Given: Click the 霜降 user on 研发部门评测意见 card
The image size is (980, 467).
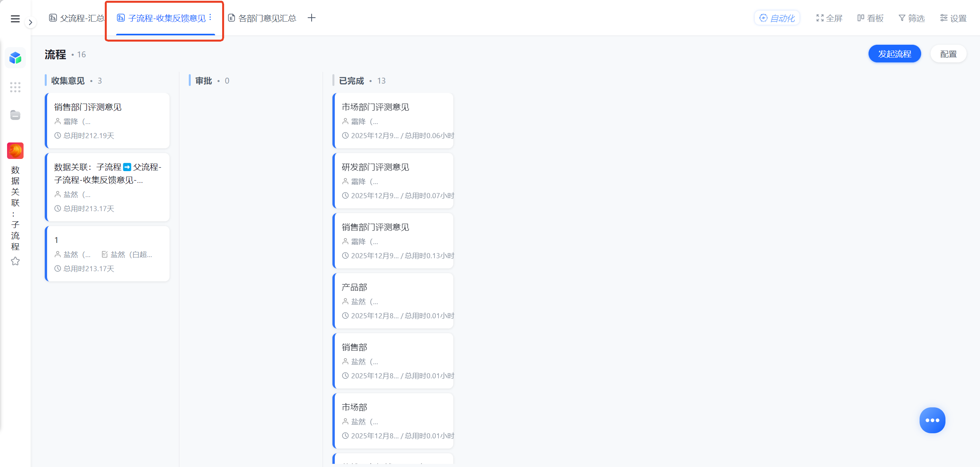Looking at the screenshot, I should [364, 181].
